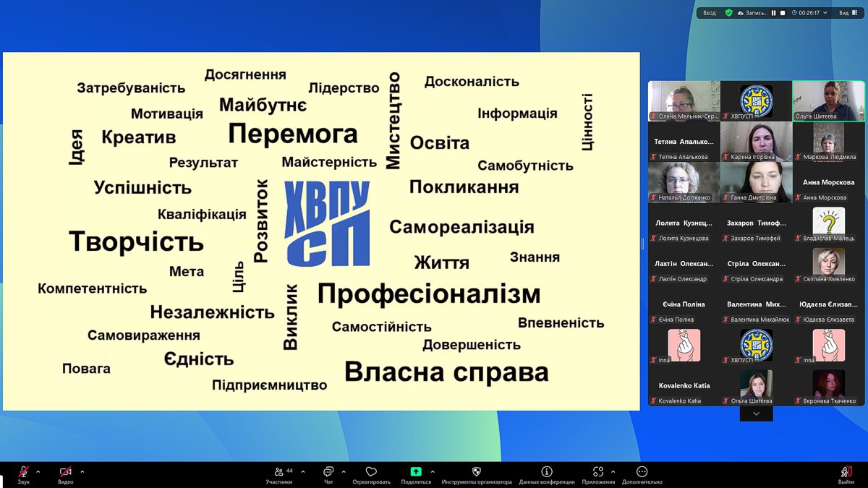Select Анна Морскова participant tile
The height and width of the screenshot is (488, 868).
[x=828, y=181]
